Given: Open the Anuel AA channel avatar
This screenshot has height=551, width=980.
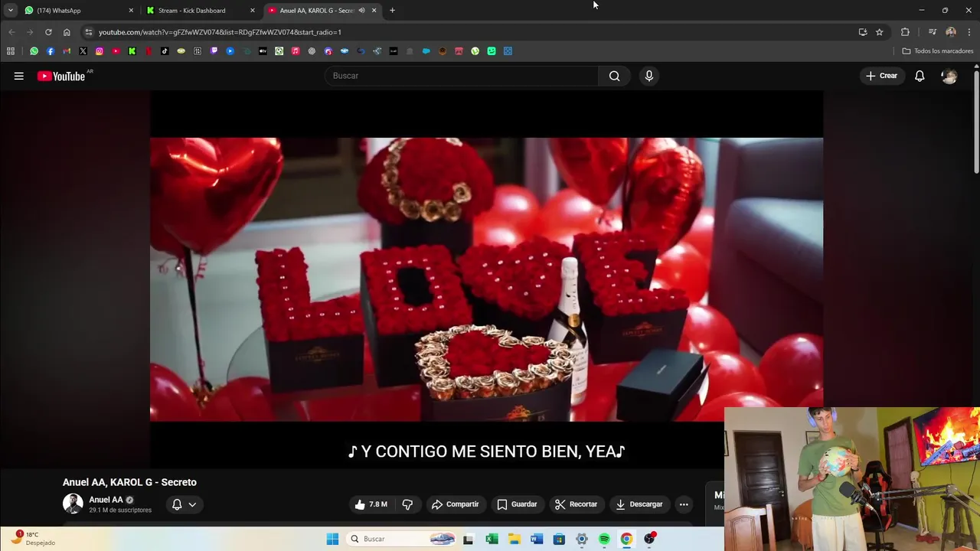Looking at the screenshot, I should (x=73, y=504).
